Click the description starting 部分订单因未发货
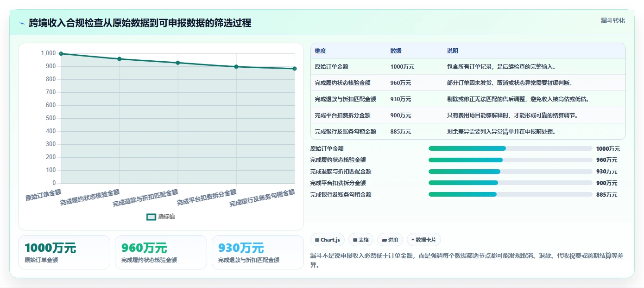 510,83
